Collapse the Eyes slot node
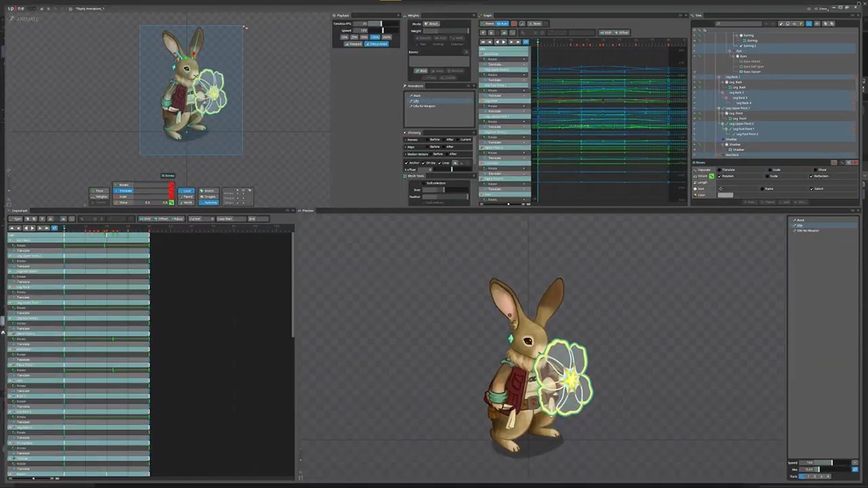 point(734,56)
